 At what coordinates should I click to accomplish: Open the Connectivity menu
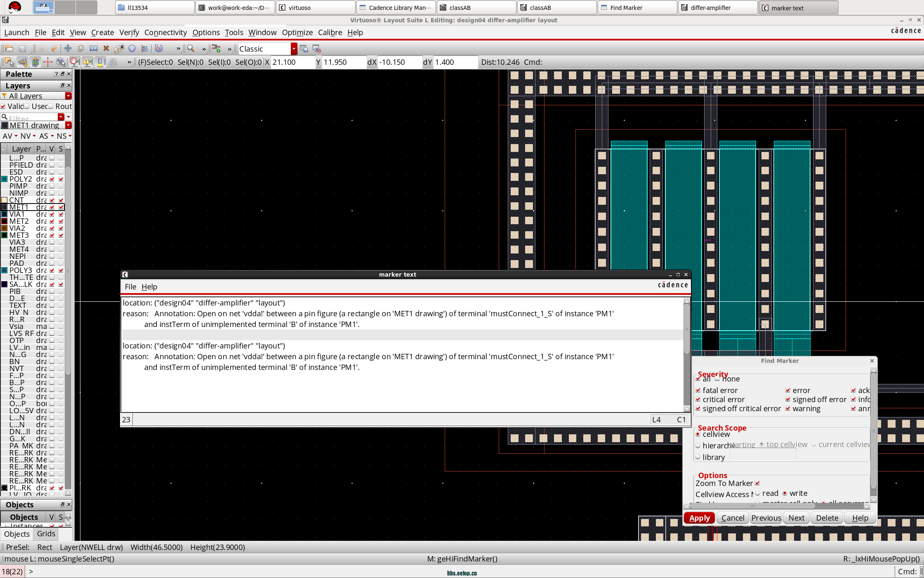tap(165, 32)
